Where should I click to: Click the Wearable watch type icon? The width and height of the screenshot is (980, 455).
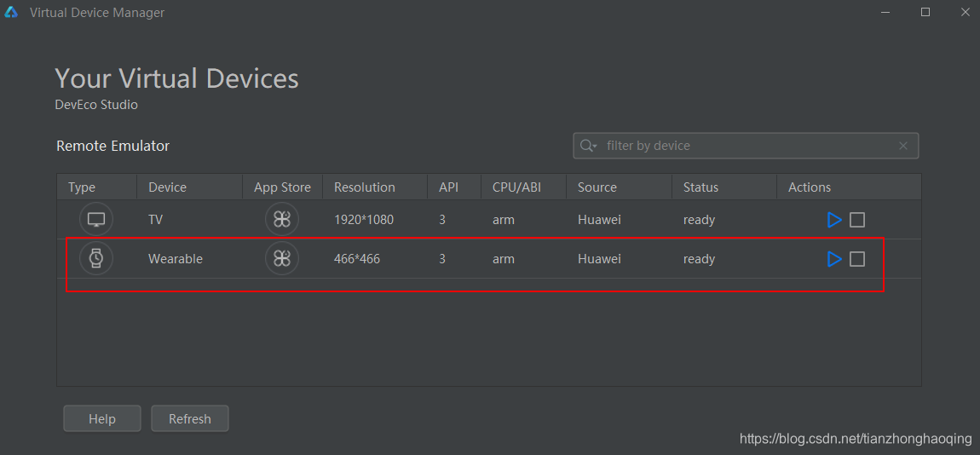tap(96, 258)
